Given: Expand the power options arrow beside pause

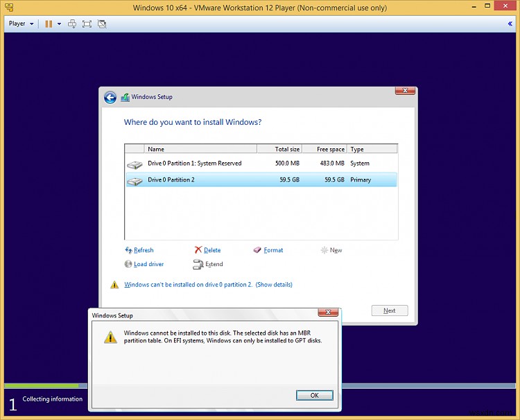Looking at the screenshot, I should [x=60, y=24].
